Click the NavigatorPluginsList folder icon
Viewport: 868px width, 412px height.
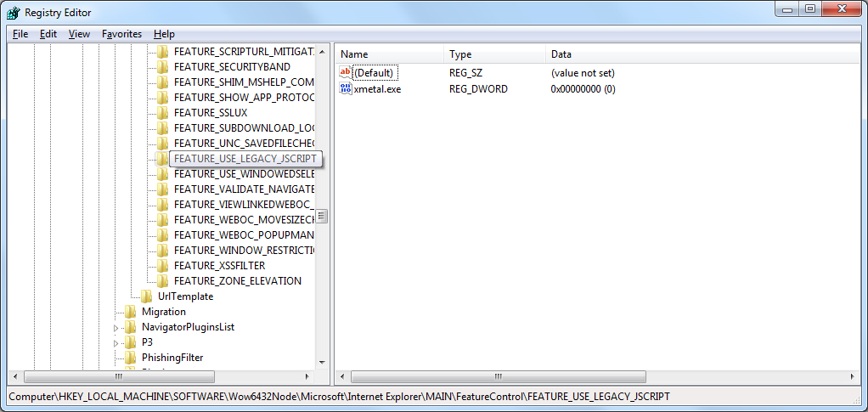coord(130,327)
